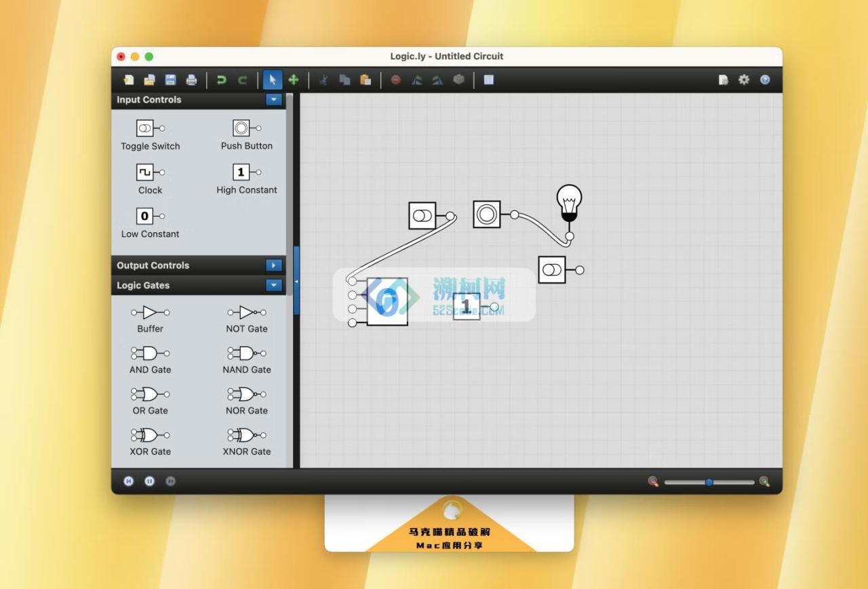Undo the last action
Viewport: 868px width, 589px height.
(x=221, y=80)
